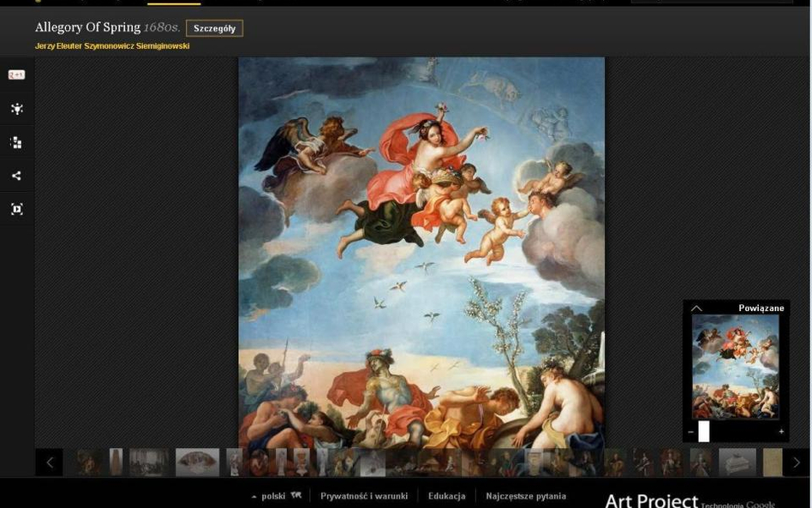The width and height of the screenshot is (812, 508).
Task: Select the white casket thumbnail near strip end
Action: (737, 463)
